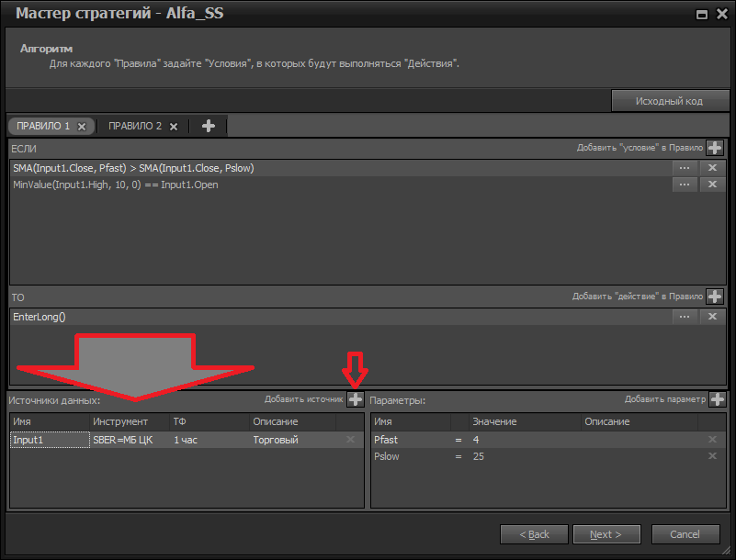Close the ПРАВИЛО 1 tab

[x=81, y=127]
